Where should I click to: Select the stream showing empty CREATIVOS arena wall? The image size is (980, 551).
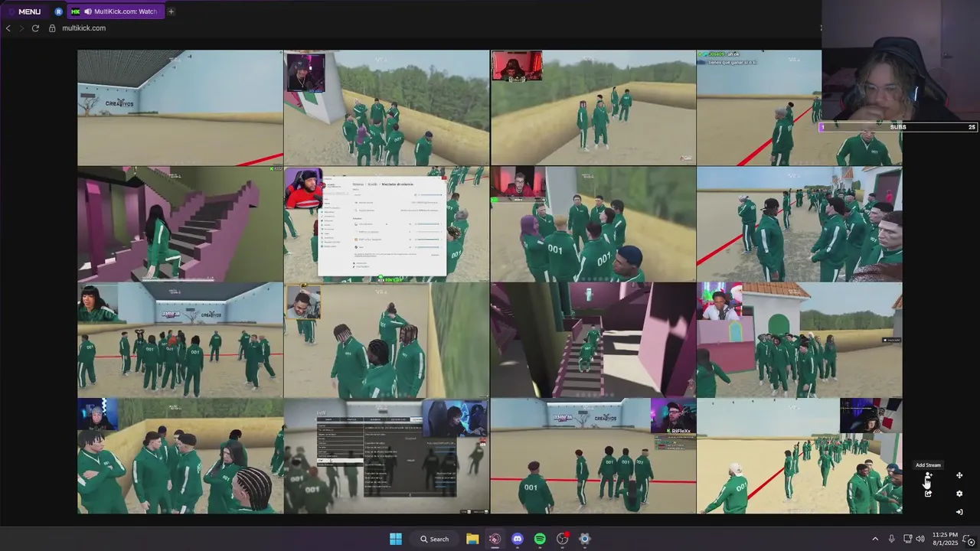(180, 108)
